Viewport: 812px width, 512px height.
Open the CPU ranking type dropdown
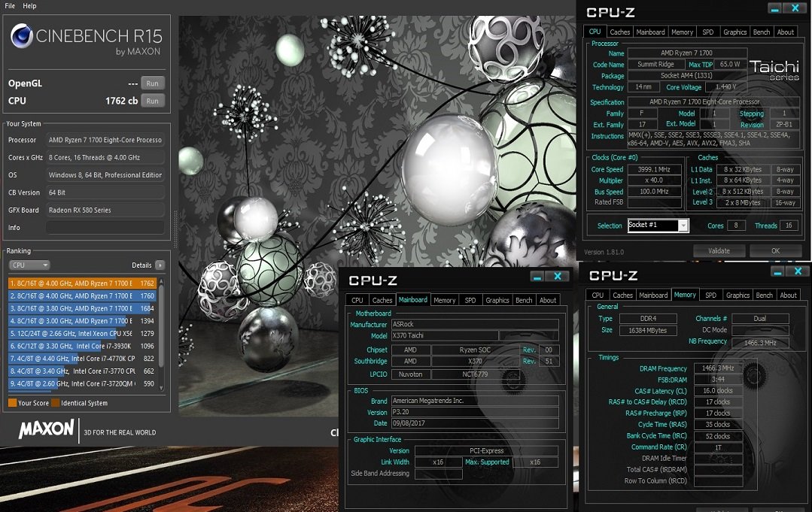pyautogui.click(x=29, y=265)
